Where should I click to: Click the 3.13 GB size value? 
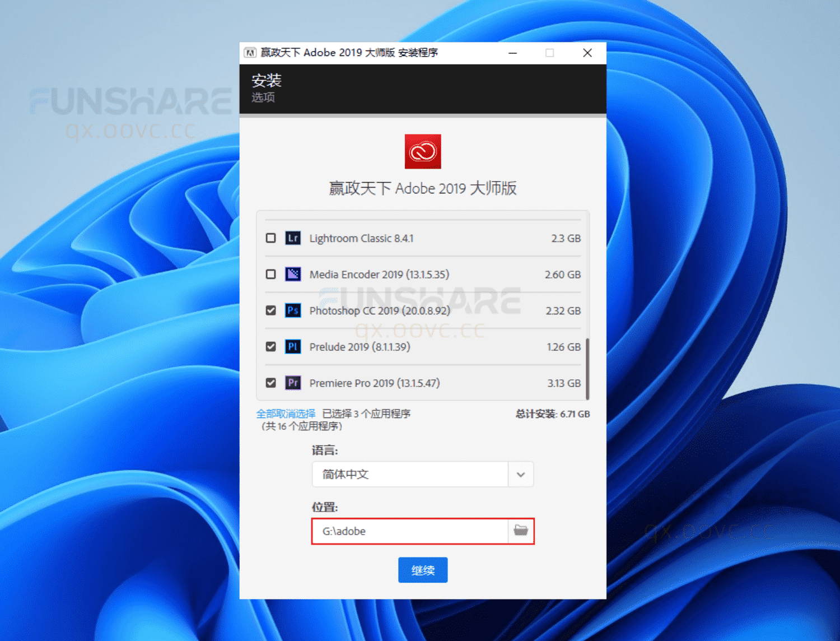pyautogui.click(x=564, y=383)
